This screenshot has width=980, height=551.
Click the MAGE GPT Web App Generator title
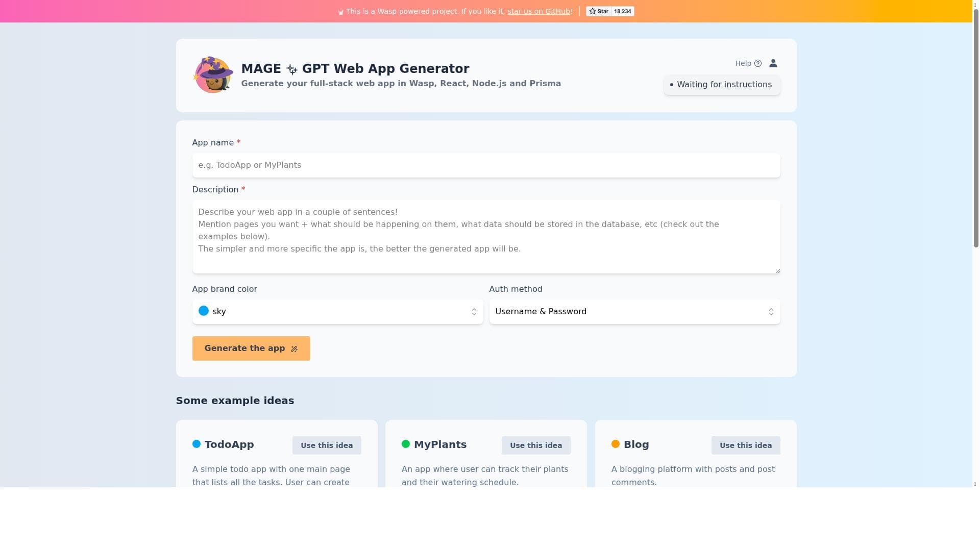tap(355, 68)
